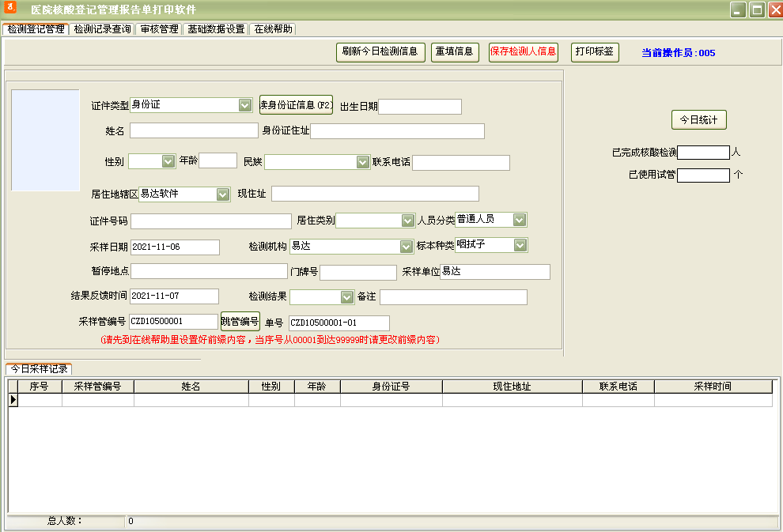The image size is (783, 532).
Task: Close the application window
Action: click(x=776, y=9)
